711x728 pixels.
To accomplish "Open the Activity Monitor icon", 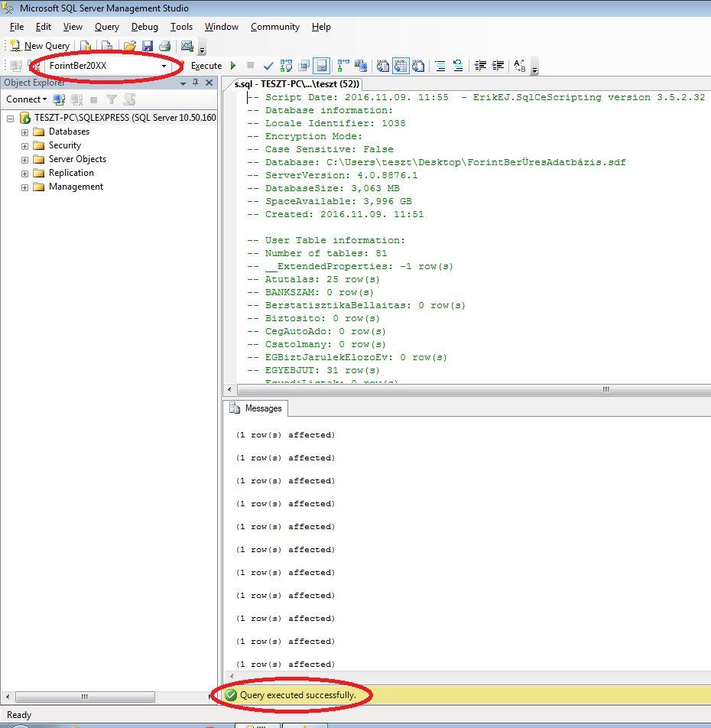I will pyautogui.click(x=187, y=46).
